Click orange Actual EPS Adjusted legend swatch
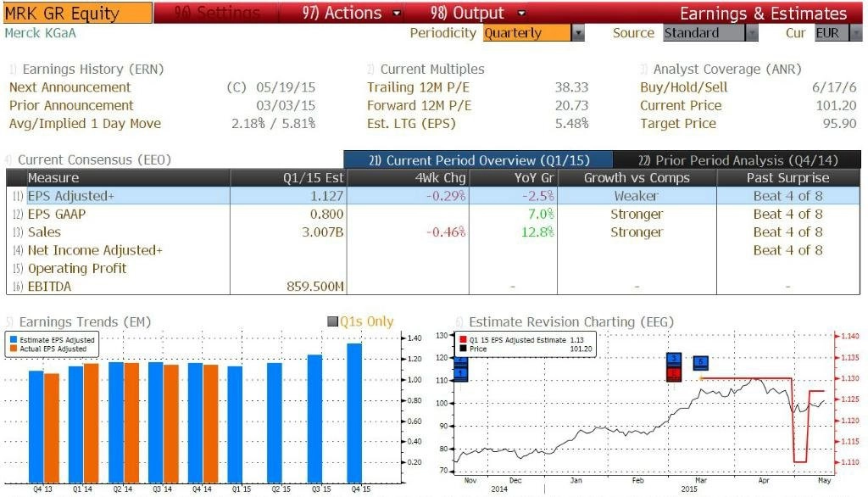 14,349
